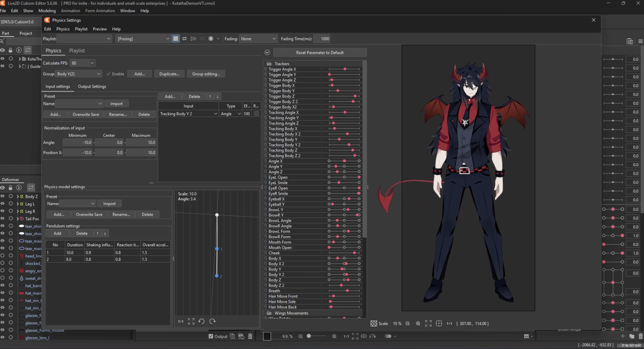
Task: Click Overwrite Save in Physics model preset
Action: 89,215
